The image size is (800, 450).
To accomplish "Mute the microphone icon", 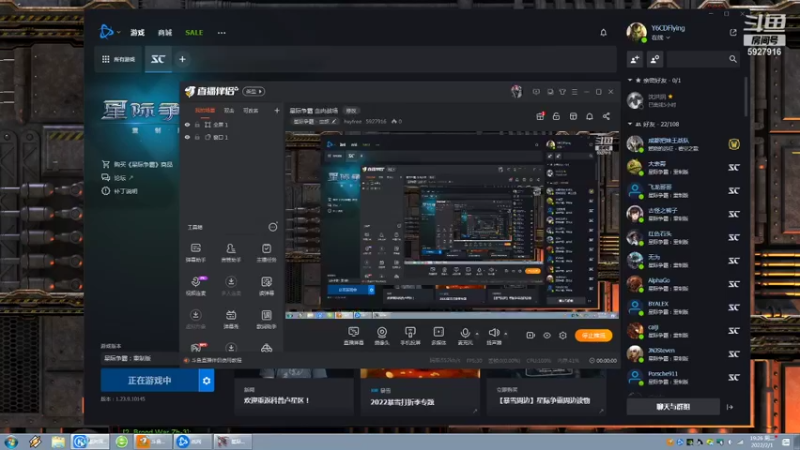I will [465, 333].
